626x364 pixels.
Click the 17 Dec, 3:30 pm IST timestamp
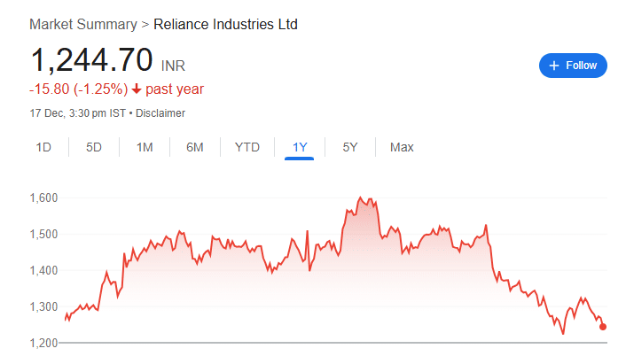pyautogui.click(x=78, y=113)
